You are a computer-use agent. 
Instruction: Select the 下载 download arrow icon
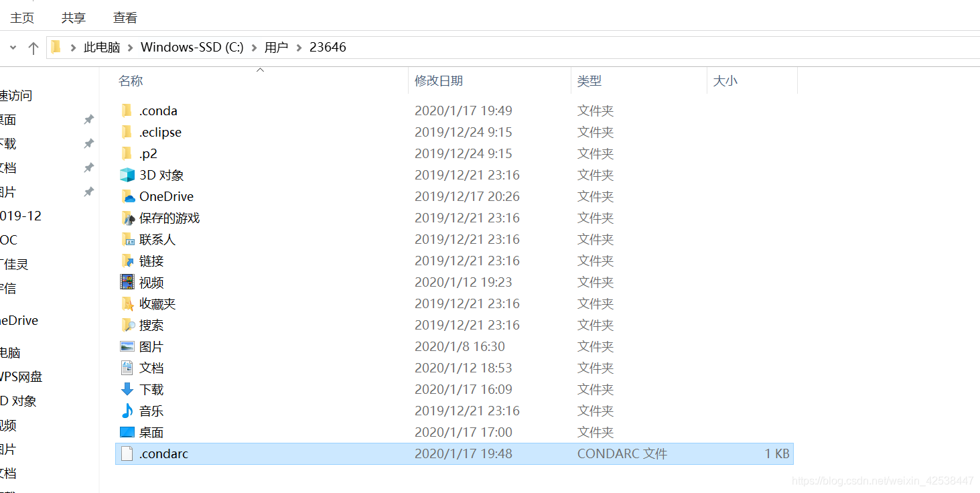pyautogui.click(x=127, y=389)
